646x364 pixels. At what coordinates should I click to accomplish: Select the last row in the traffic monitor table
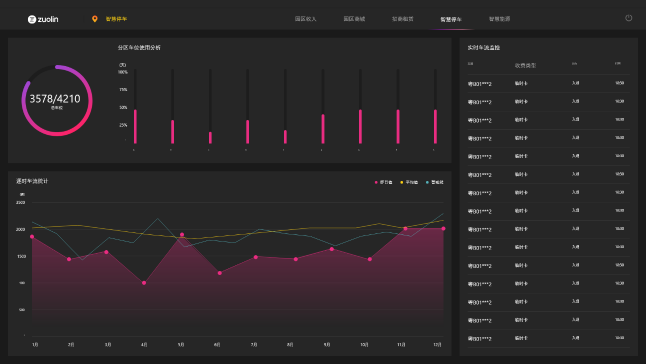point(548,338)
